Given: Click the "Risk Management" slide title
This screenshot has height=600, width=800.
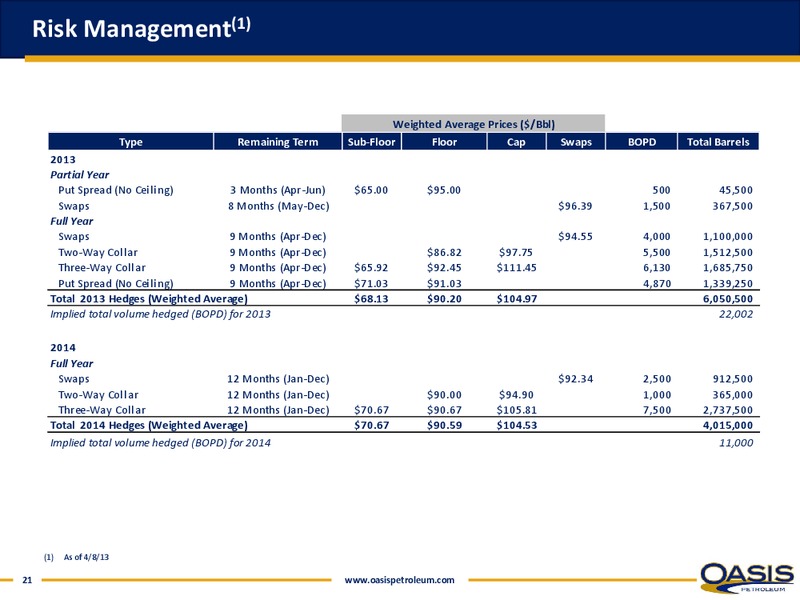Looking at the screenshot, I should click(141, 29).
